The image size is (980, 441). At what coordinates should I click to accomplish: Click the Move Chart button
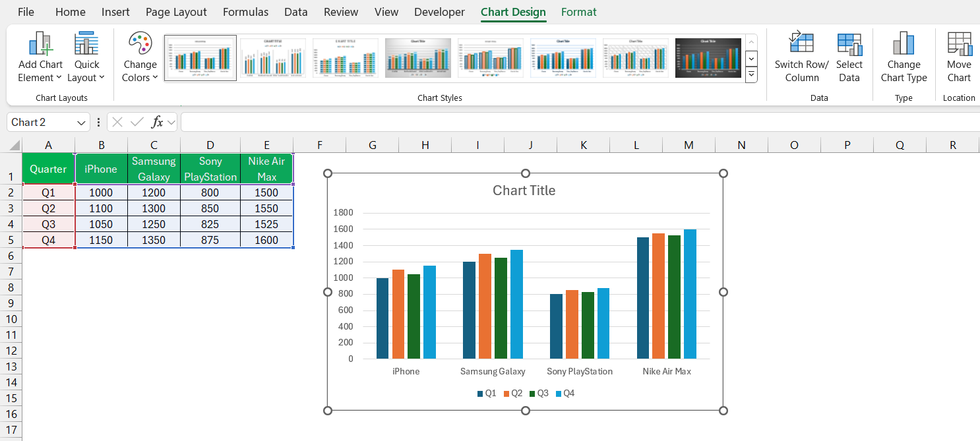959,57
